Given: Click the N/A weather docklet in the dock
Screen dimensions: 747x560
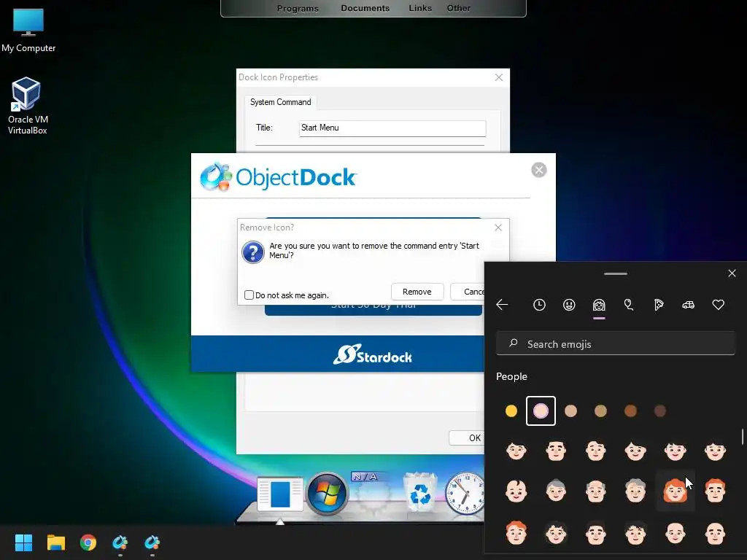Looking at the screenshot, I should point(372,491).
